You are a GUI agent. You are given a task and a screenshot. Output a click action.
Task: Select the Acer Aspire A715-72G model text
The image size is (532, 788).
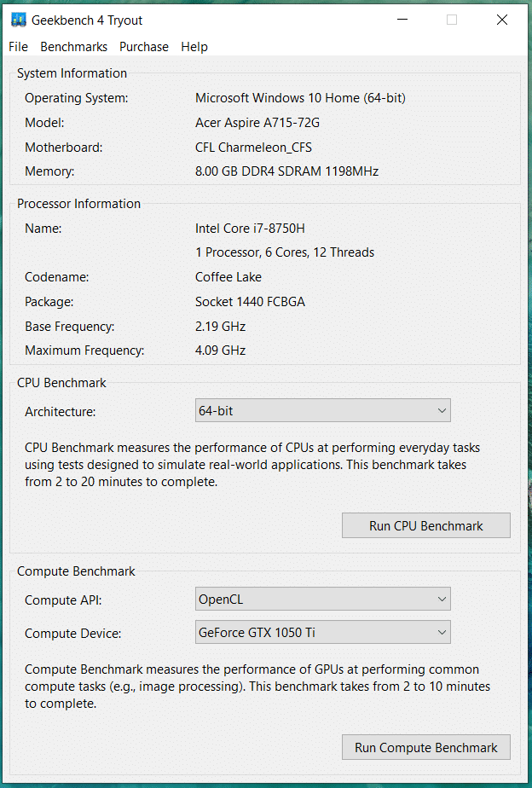257,123
